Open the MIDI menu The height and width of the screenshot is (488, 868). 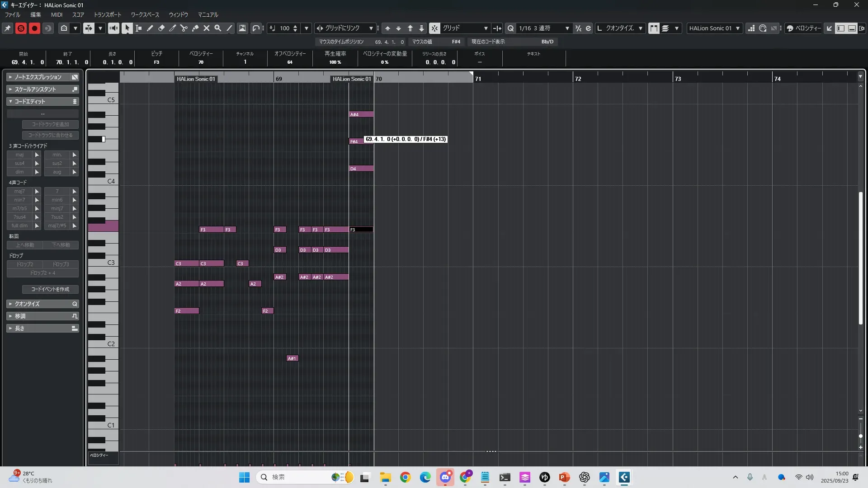pyautogui.click(x=57, y=15)
